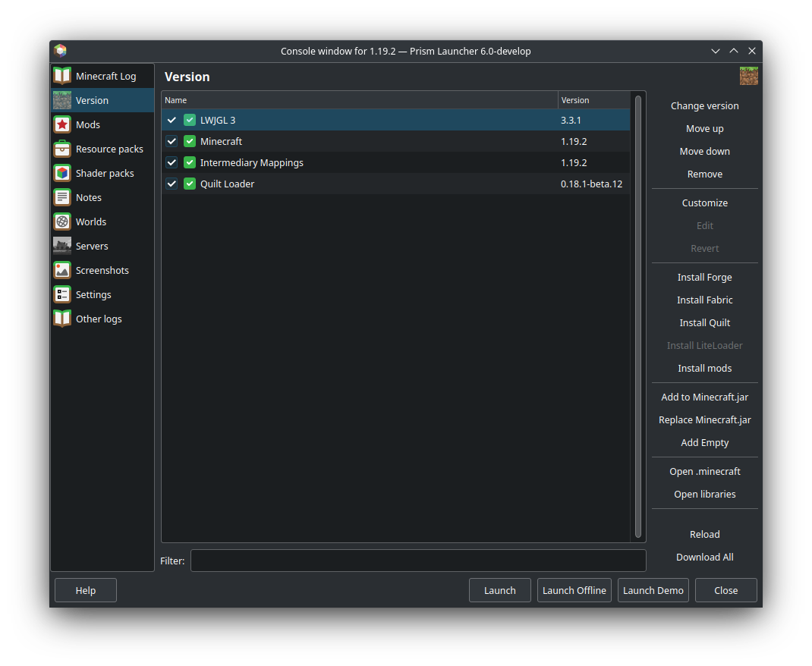Click Launch Offline
Image resolution: width=812 pixels, height=666 pixels.
574,590
